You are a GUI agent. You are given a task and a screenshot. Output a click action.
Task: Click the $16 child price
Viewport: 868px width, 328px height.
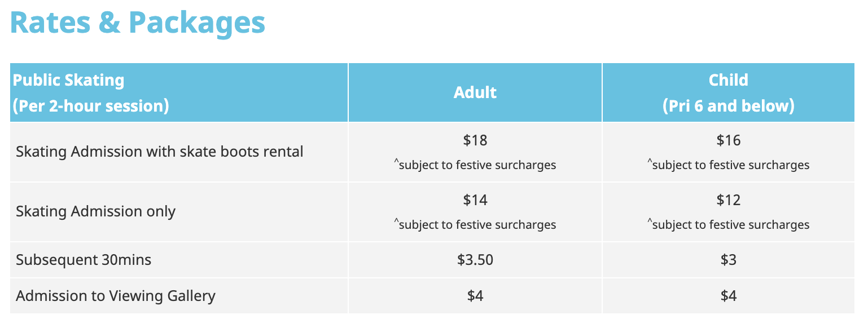pos(728,140)
